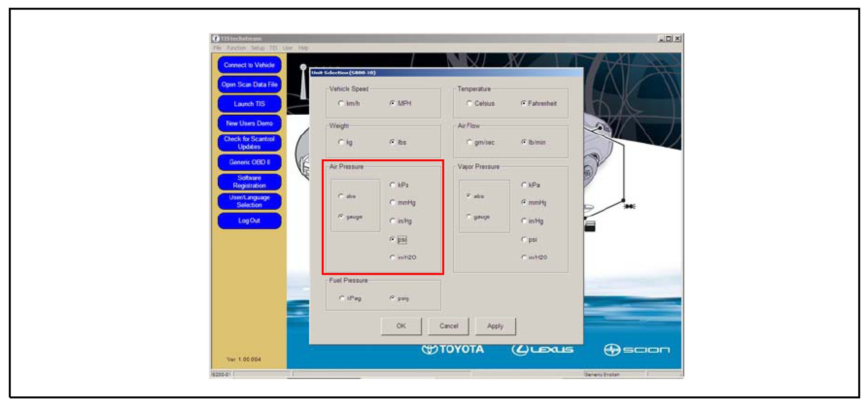This screenshot has width=868, height=408.
Task: Click OK in Unit Selection dialog
Action: pyautogui.click(x=401, y=326)
